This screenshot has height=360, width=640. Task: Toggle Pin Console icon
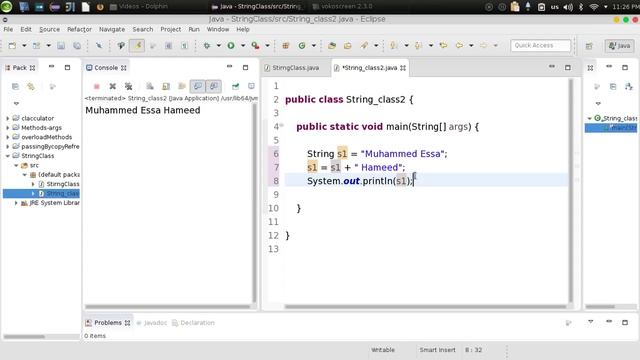(236, 86)
